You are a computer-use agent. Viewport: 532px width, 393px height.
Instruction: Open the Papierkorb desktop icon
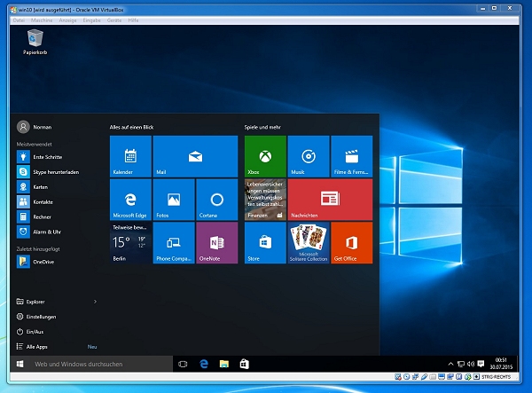(x=35, y=42)
